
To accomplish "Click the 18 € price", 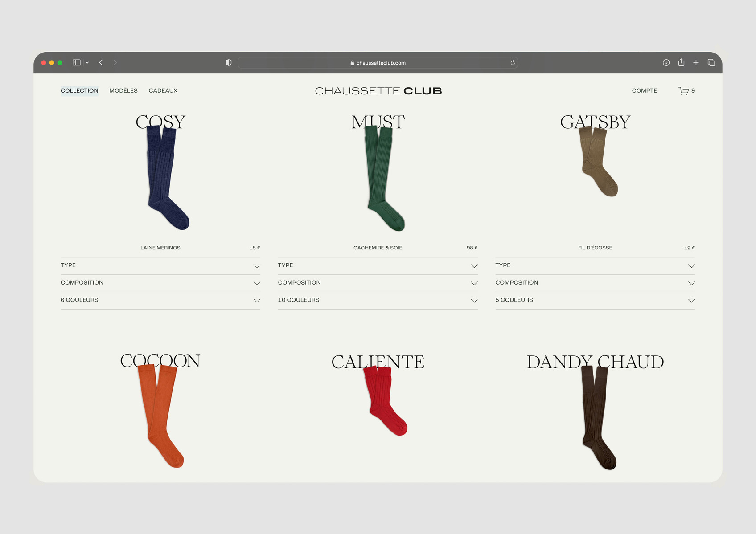I will (255, 248).
